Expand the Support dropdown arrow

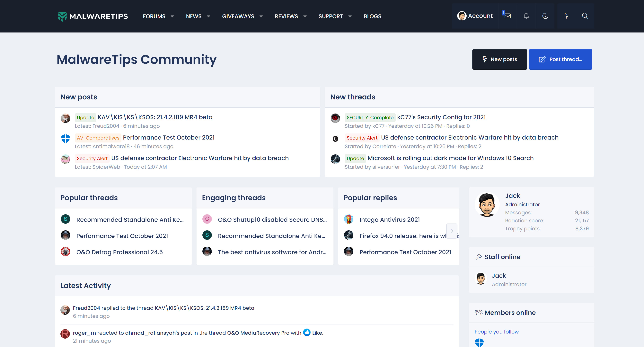click(350, 16)
